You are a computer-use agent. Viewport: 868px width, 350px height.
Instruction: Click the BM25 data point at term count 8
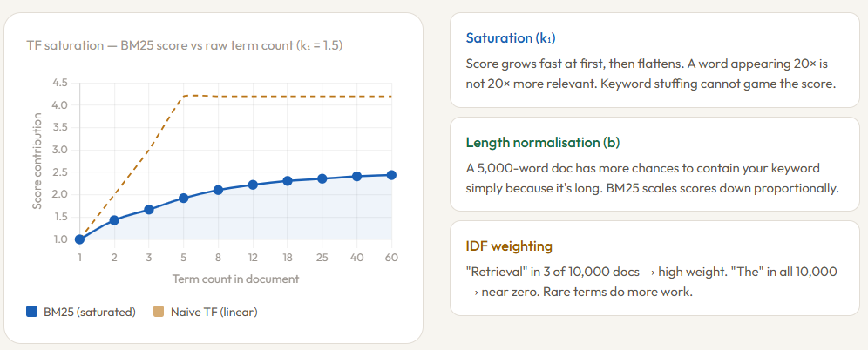click(x=219, y=190)
